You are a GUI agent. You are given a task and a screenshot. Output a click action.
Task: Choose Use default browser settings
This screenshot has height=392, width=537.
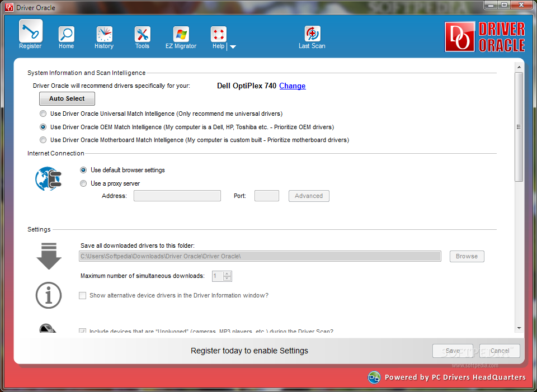tap(83, 170)
